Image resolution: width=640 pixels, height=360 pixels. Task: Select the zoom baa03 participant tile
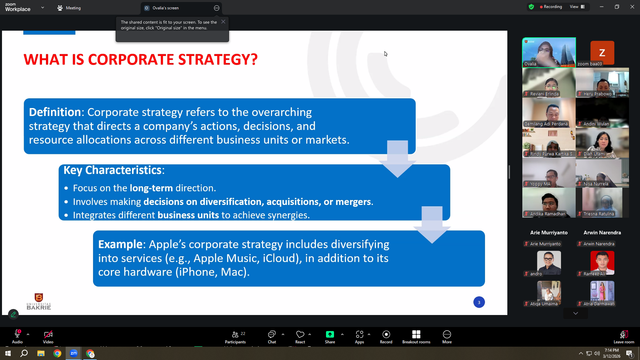pos(602,53)
